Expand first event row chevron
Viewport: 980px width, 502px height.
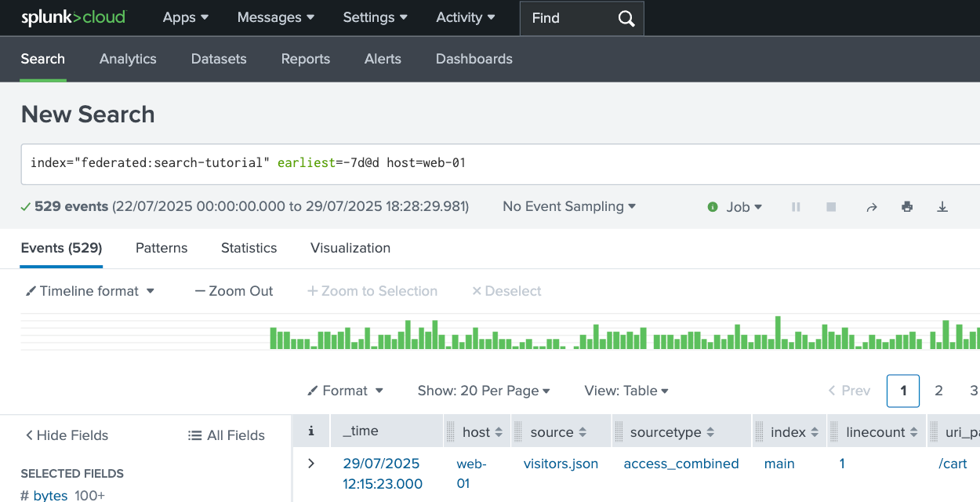311,464
